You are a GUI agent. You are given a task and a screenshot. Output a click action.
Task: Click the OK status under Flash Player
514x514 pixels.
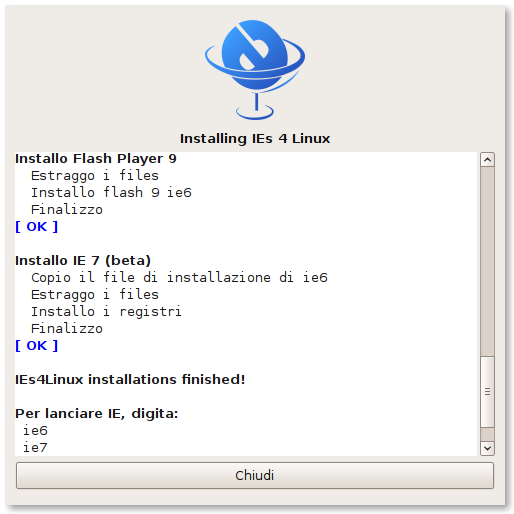click(x=37, y=227)
